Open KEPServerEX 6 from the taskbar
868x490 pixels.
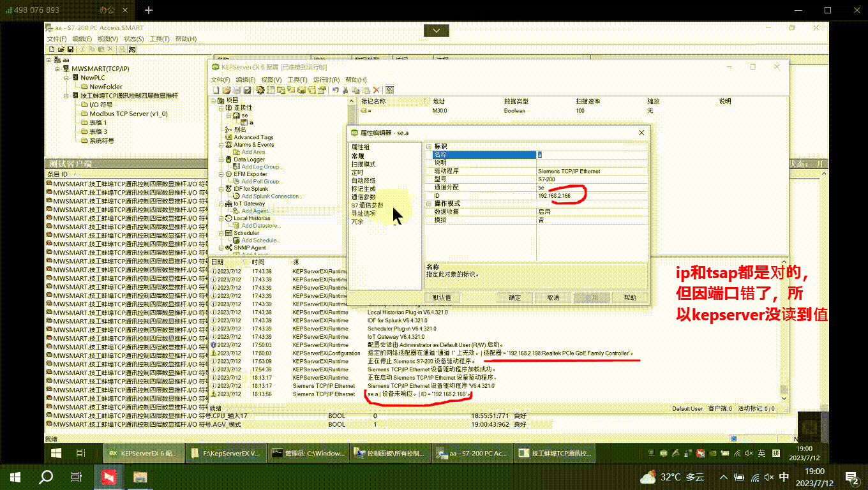pyautogui.click(x=143, y=452)
